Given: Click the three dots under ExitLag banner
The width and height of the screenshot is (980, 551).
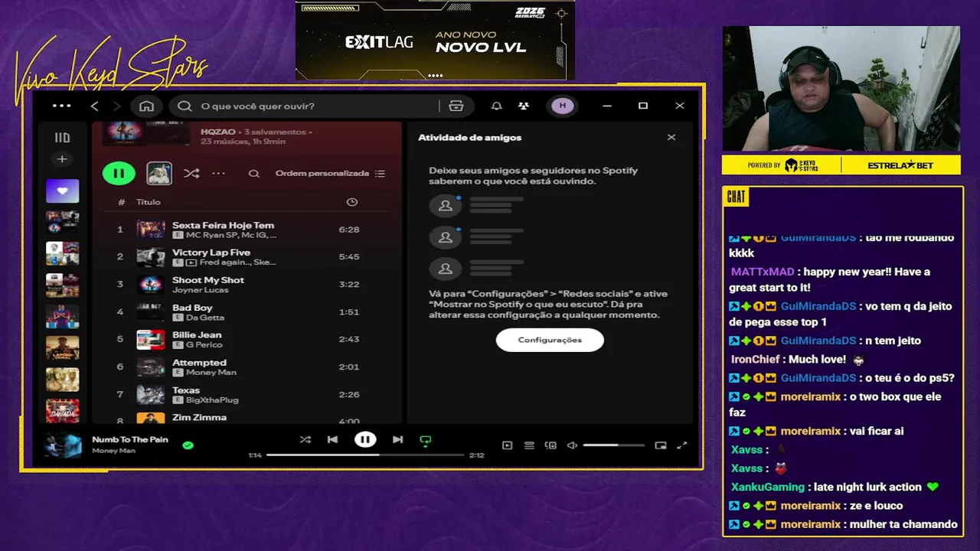Looking at the screenshot, I should pyautogui.click(x=436, y=76).
